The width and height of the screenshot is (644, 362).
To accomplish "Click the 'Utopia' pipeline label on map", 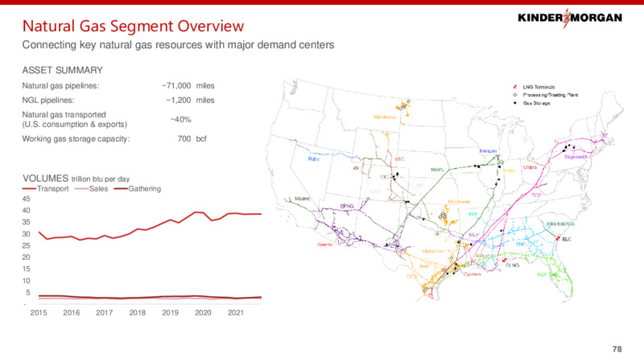I will coord(530,167).
